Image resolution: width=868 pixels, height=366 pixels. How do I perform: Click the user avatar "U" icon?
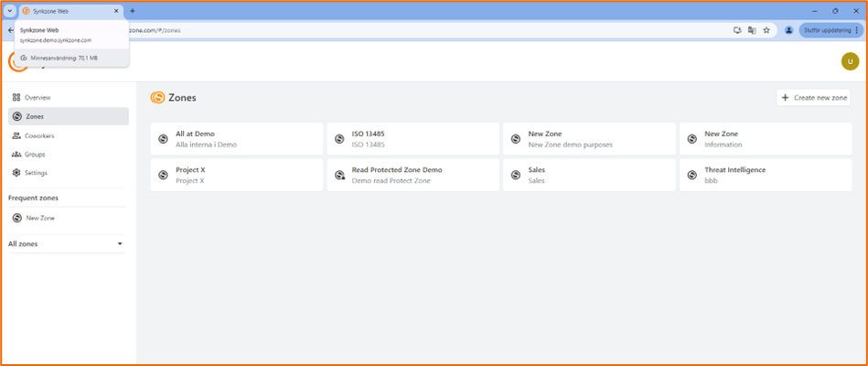tap(849, 61)
